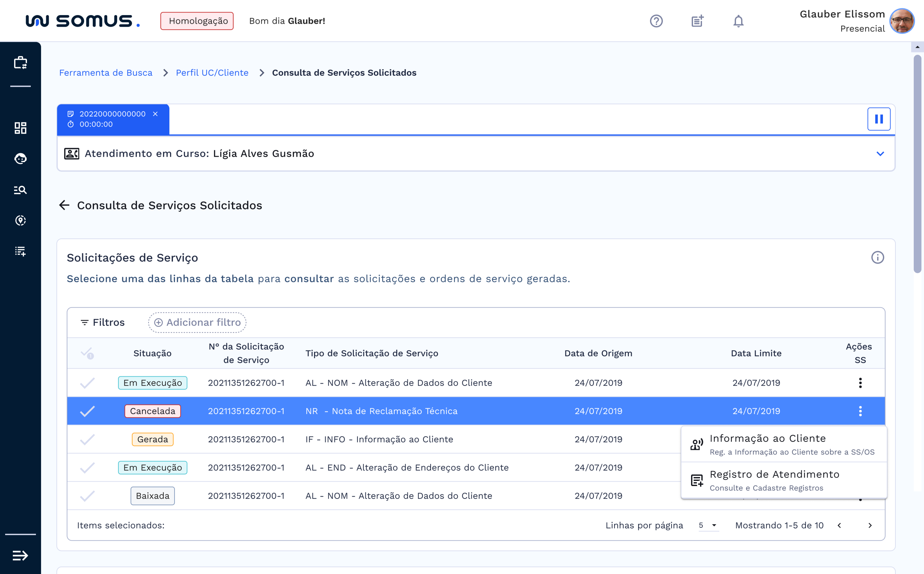Viewport: 924px width, 574px height.
Task: Open the dashboard grid icon in sidebar
Action: pos(21,128)
